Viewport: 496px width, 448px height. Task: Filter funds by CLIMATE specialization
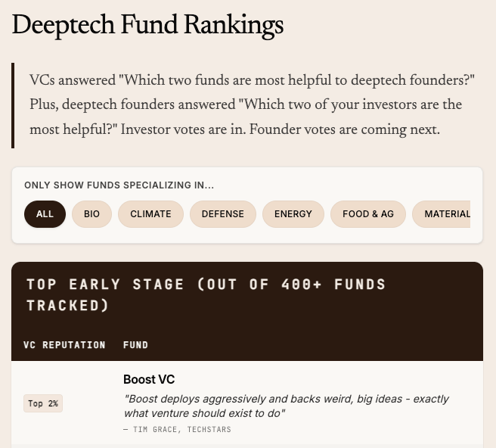point(150,214)
